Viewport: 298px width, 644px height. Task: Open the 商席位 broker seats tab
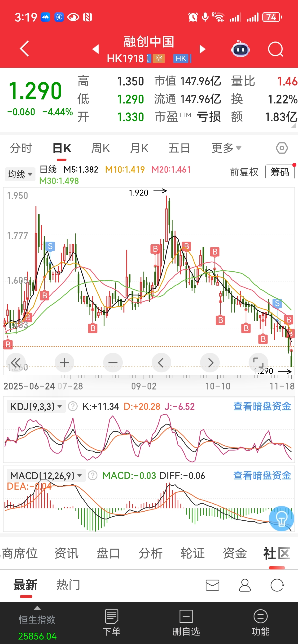tap(19, 553)
